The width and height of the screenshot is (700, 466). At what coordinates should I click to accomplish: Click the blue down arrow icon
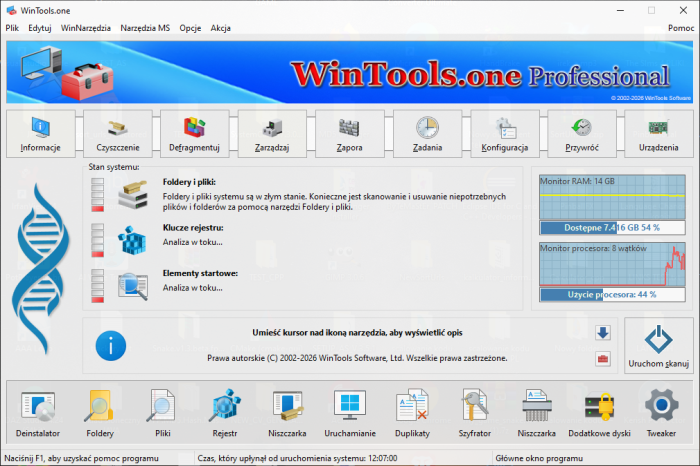(603, 333)
